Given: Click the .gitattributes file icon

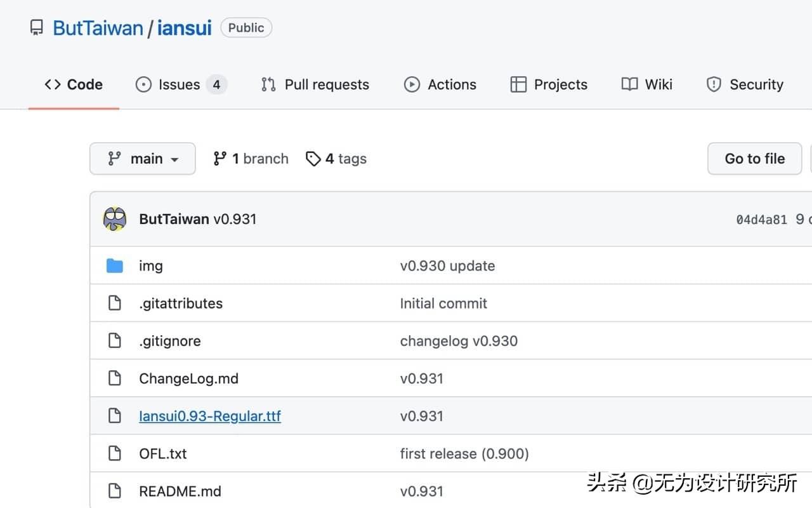Looking at the screenshot, I should (x=115, y=303).
